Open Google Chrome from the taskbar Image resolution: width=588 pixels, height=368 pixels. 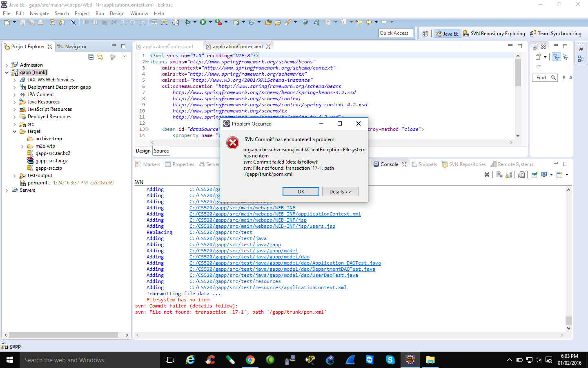pos(250,360)
